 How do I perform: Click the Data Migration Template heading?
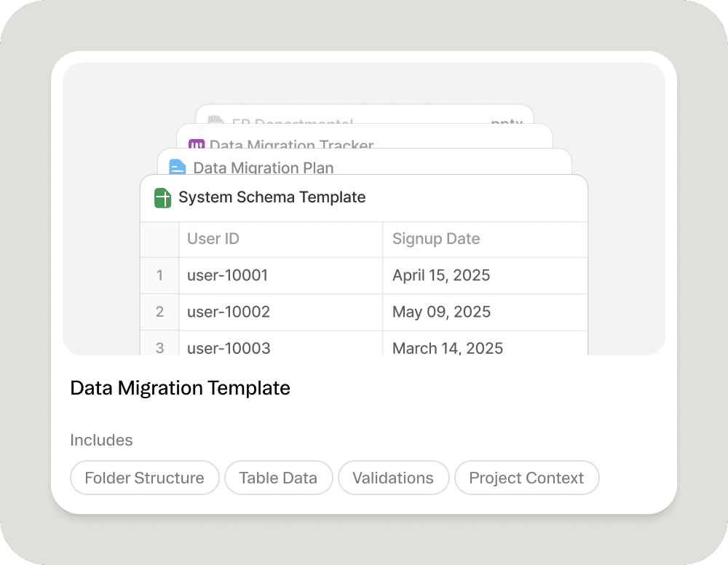[180, 388]
